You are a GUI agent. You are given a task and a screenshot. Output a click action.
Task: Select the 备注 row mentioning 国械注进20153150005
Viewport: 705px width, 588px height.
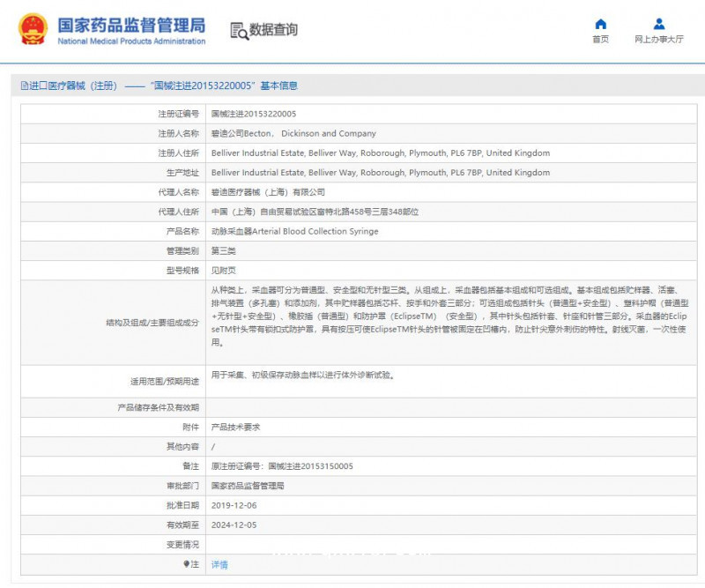284,465
